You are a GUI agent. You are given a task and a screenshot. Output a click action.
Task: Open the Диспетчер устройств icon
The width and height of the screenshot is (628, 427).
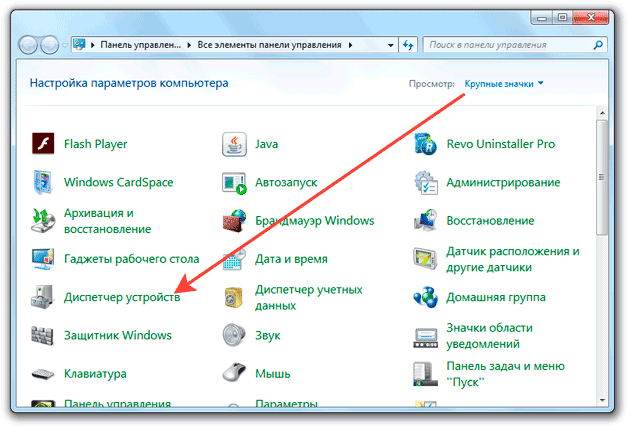43,297
